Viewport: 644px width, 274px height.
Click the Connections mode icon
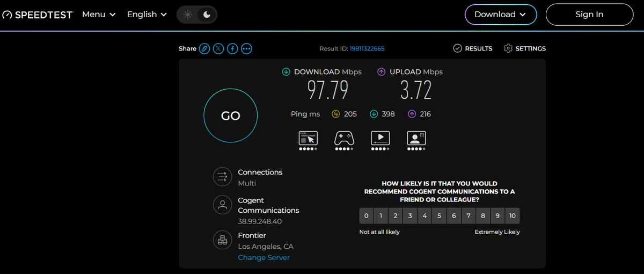pyautogui.click(x=222, y=177)
